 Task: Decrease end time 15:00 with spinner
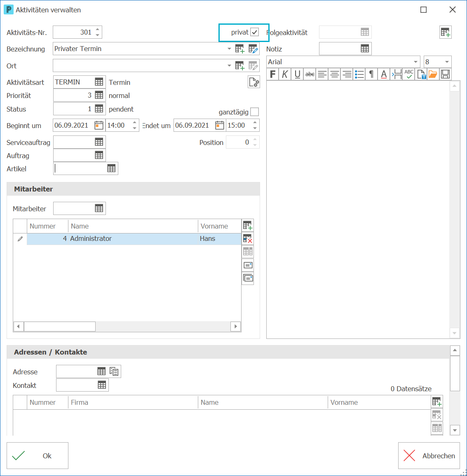pos(255,128)
